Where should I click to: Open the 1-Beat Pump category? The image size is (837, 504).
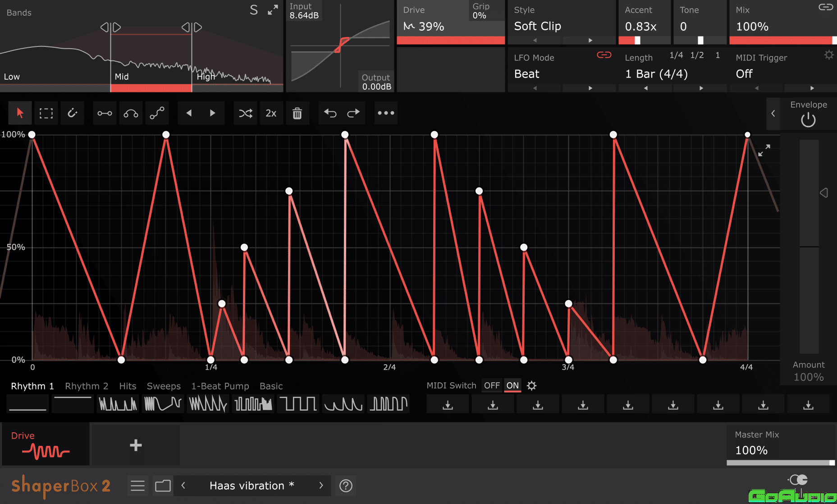coord(220,386)
